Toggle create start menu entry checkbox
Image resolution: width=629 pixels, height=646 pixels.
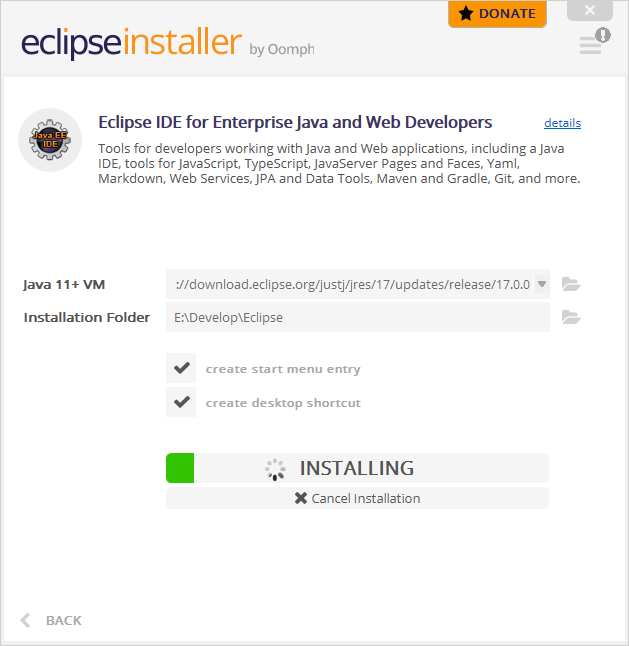[181, 368]
